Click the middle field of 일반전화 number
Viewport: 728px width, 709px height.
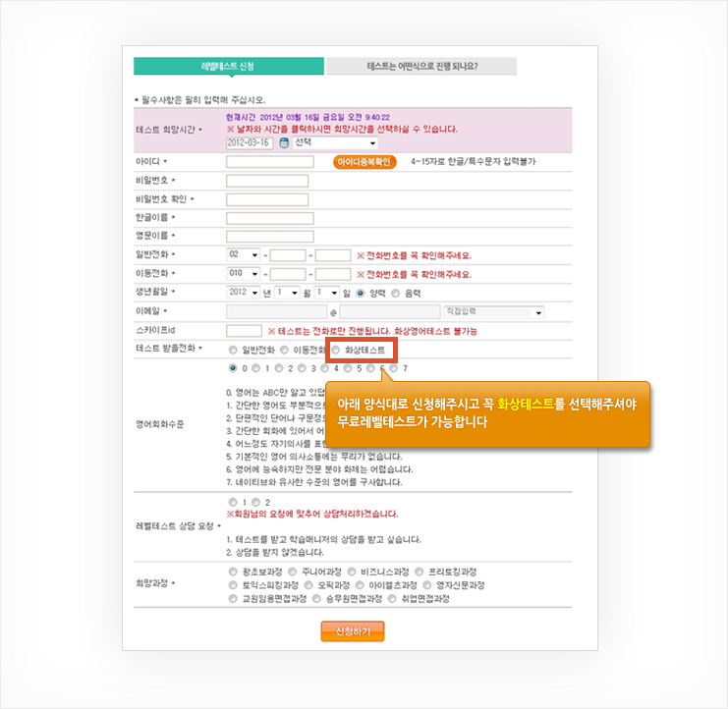tap(288, 255)
